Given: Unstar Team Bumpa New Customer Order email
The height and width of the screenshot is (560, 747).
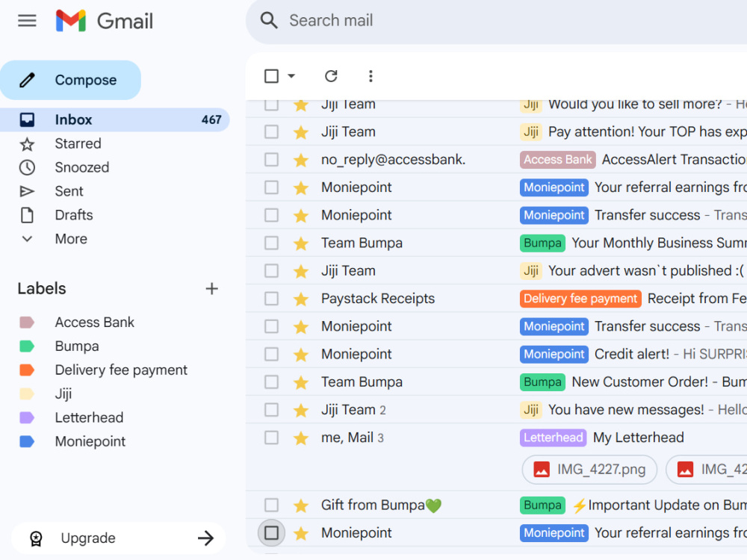Looking at the screenshot, I should click(300, 382).
